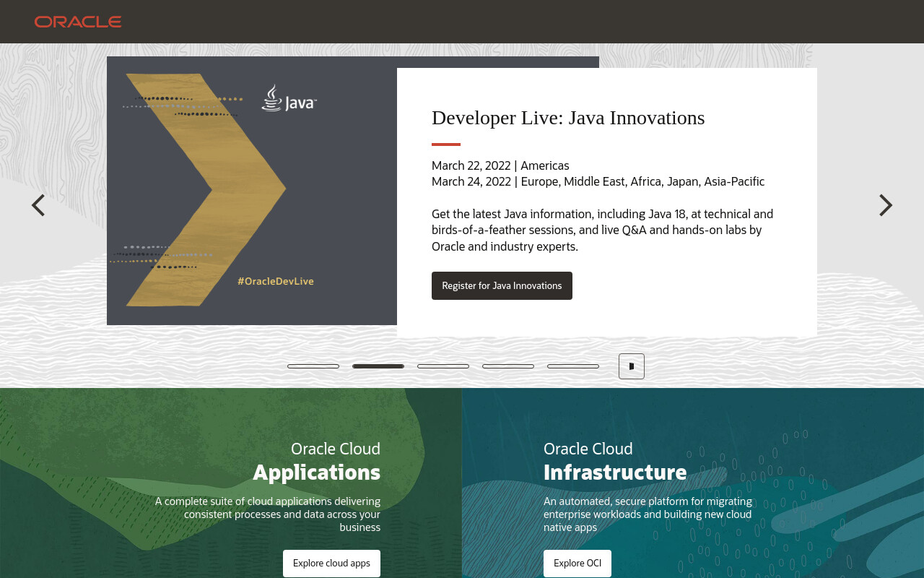
Task: Go to previous carousel slide arrow
Action: pyautogui.click(x=38, y=205)
